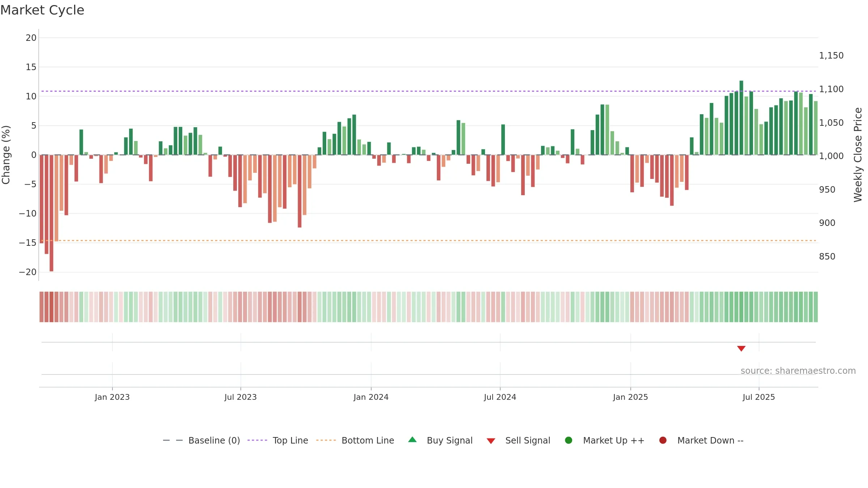This screenshot has width=868, height=488.
Task: Toggle the Sell Signal legend entry
Action: point(518,440)
